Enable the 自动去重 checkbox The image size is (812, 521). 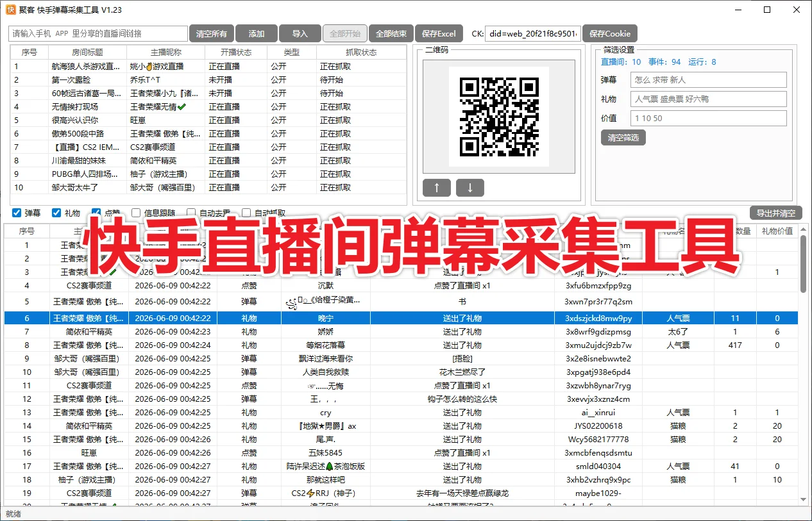(x=191, y=213)
